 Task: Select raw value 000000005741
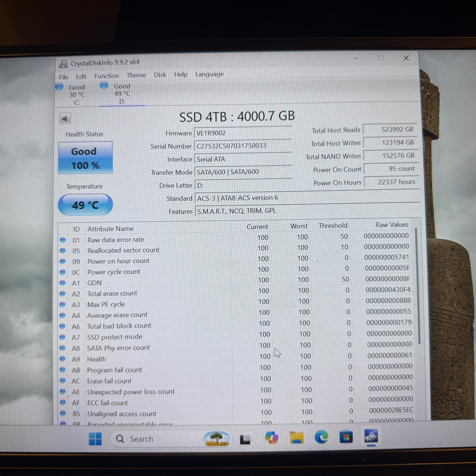tap(387, 257)
